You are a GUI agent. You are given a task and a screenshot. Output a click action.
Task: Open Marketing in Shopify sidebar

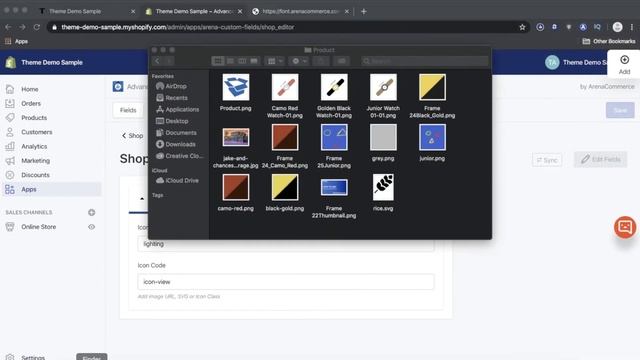click(x=35, y=160)
